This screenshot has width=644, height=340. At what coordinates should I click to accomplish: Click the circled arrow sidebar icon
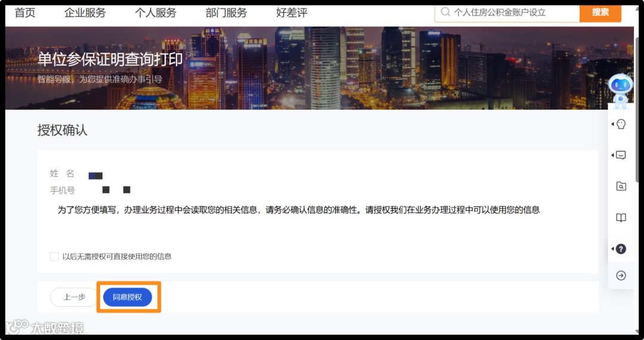pos(621,276)
